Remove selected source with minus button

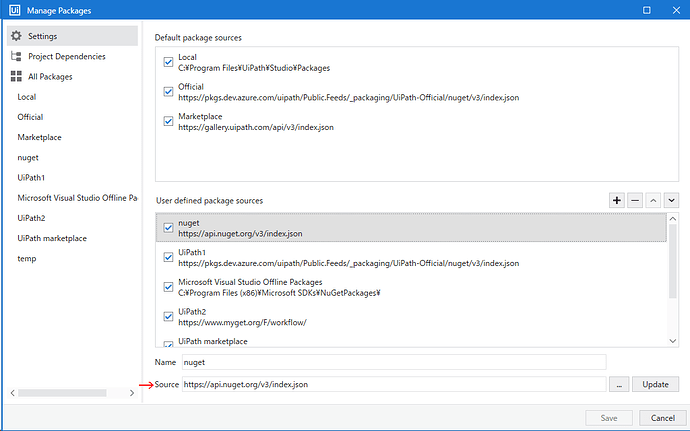[635, 200]
